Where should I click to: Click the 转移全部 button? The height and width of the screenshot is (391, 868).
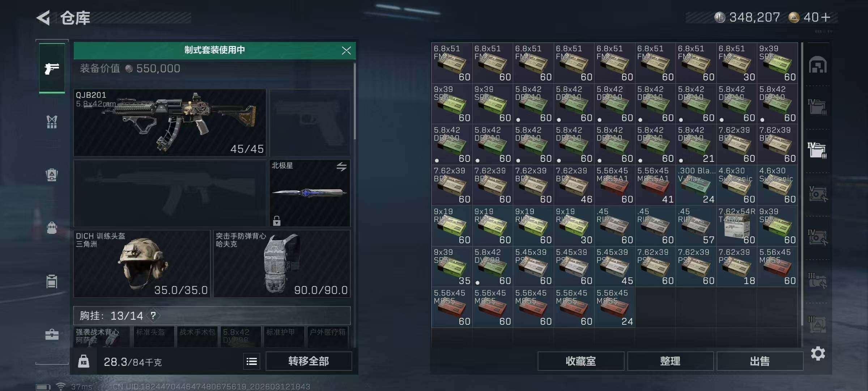coord(309,361)
